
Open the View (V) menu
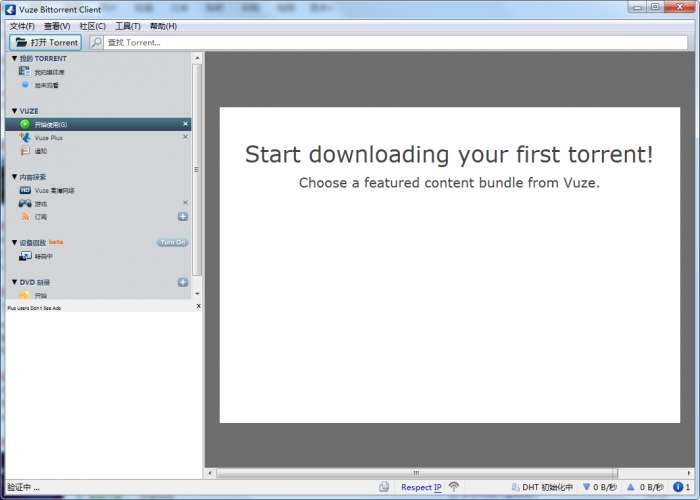point(57,26)
